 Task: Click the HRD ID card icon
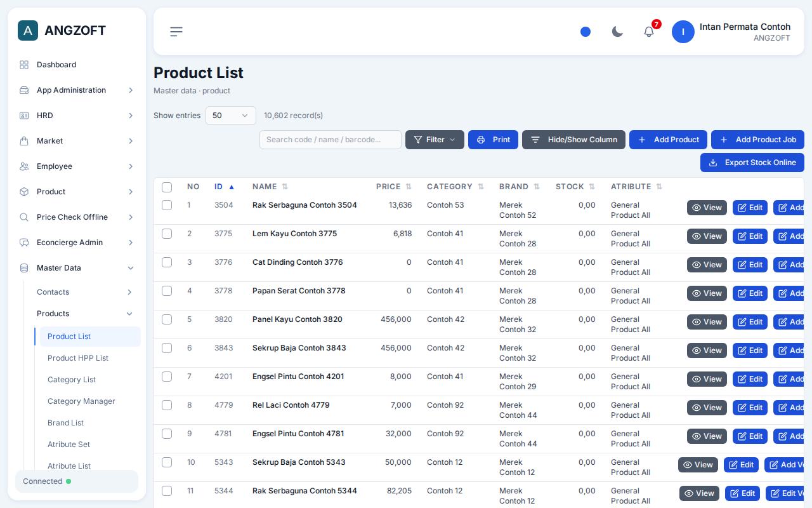tap(24, 116)
